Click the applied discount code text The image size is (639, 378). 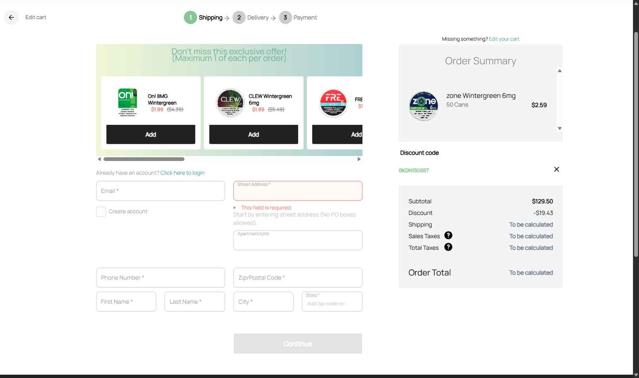414,170
